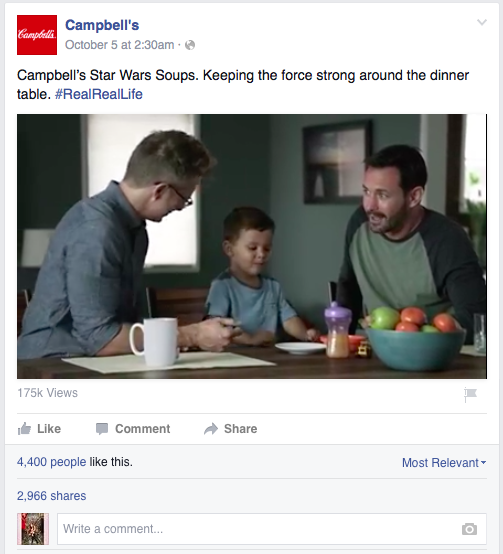Open the 2,966 shares list
Viewport: 503px width, 554px height.
click(52, 496)
